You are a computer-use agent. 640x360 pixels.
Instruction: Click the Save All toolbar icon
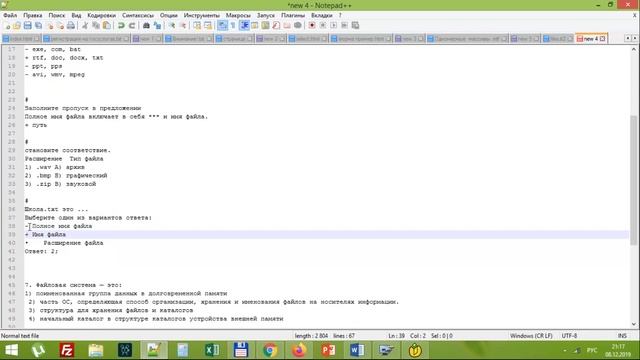[38, 26]
